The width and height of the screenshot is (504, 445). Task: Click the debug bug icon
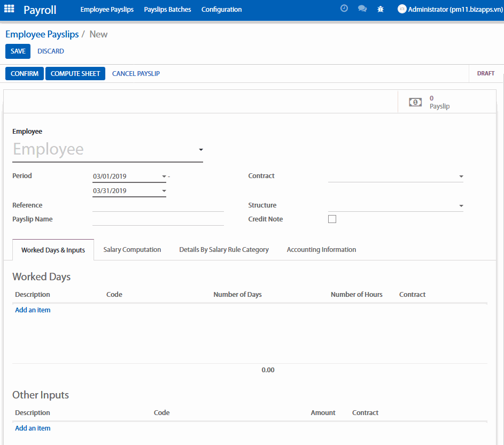(x=381, y=9)
